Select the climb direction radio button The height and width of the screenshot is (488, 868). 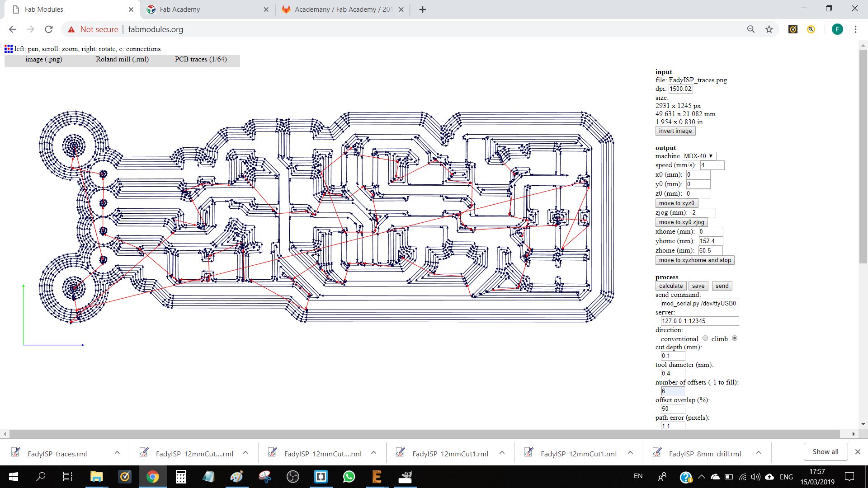click(x=735, y=338)
